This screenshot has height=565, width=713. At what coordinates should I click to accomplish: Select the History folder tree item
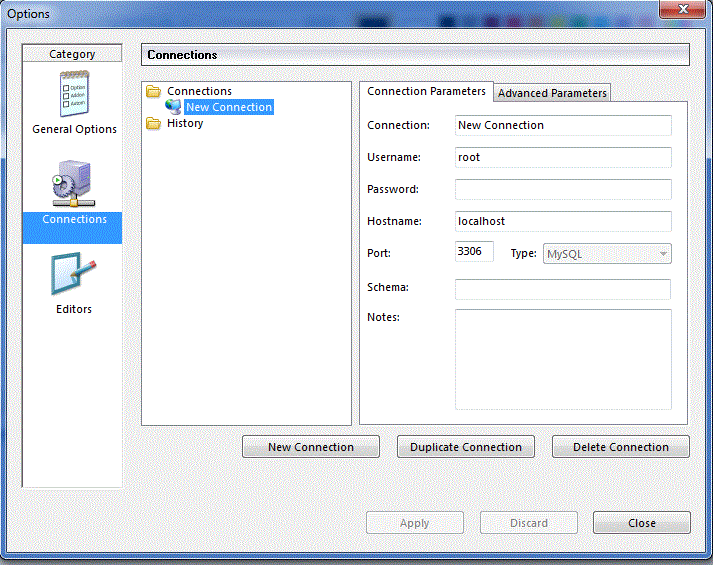185,123
